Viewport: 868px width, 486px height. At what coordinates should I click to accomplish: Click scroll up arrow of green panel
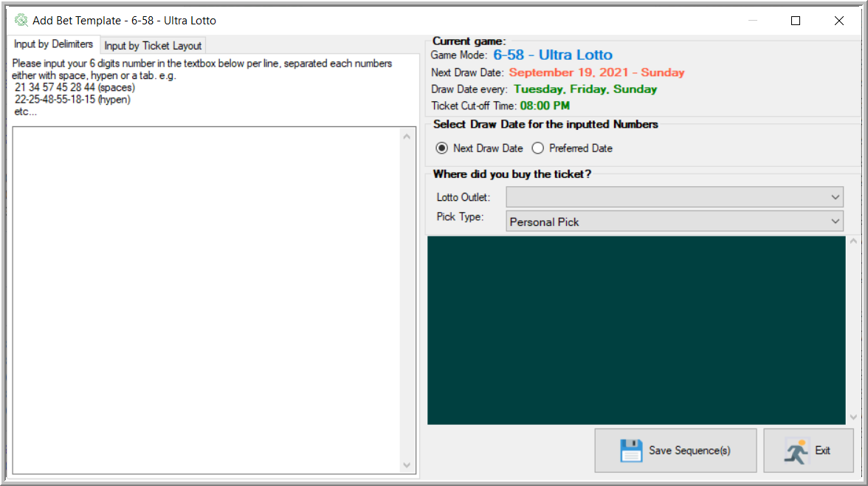pos(853,242)
